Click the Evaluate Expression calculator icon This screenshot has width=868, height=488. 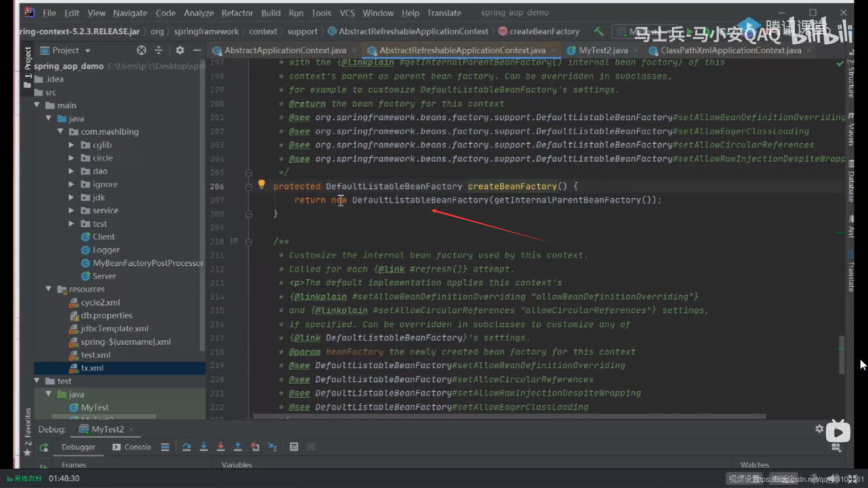tap(294, 447)
